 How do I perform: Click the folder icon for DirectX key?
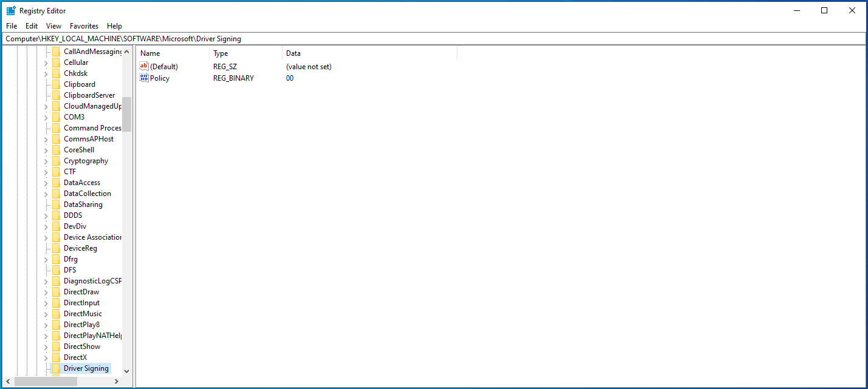click(x=56, y=357)
